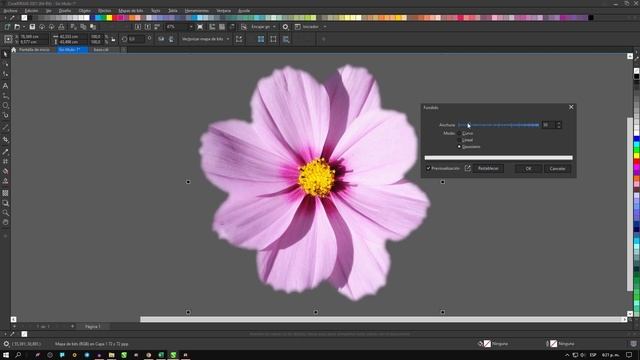Click OK in the Fundido dialog
Viewport: 640px width, 360px height.
click(528, 169)
